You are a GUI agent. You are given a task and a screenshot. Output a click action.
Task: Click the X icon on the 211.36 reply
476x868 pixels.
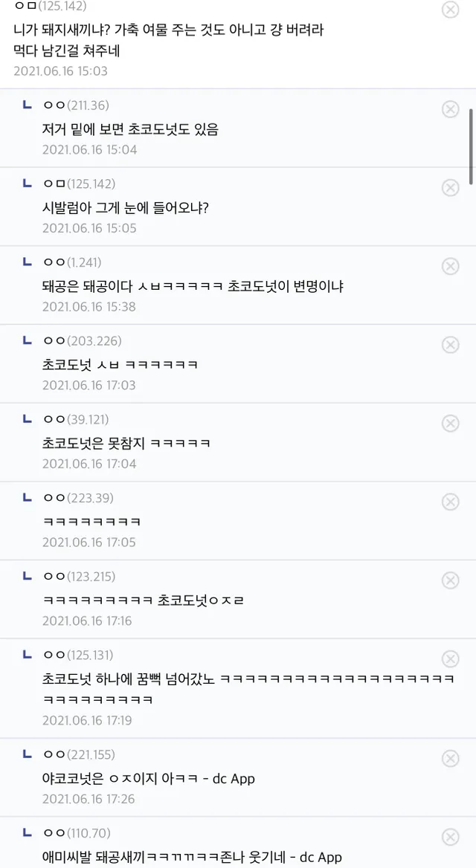coord(450,109)
